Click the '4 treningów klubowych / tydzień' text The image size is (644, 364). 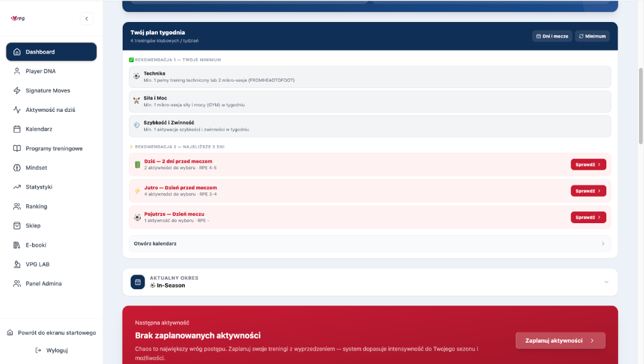(x=164, y=41)
